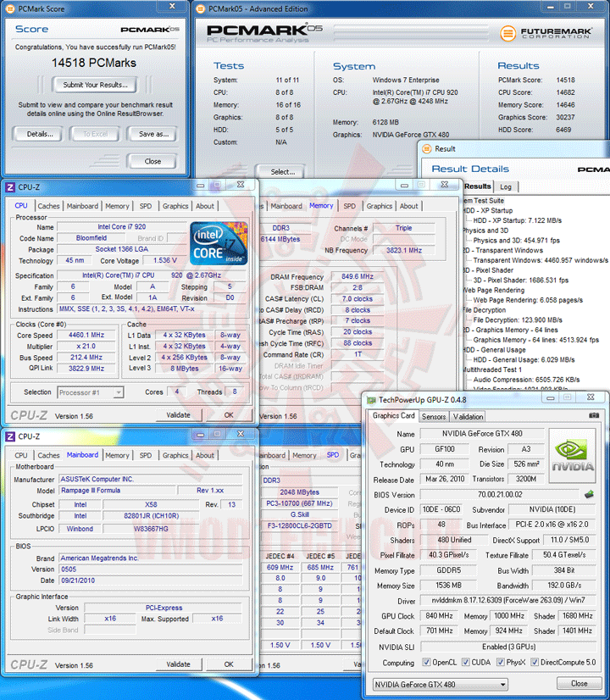The width and height of the screenshot is (610, 700).
Task: Click the Core Voltage value 1.536 V
Action: click(x=164, y=260)
